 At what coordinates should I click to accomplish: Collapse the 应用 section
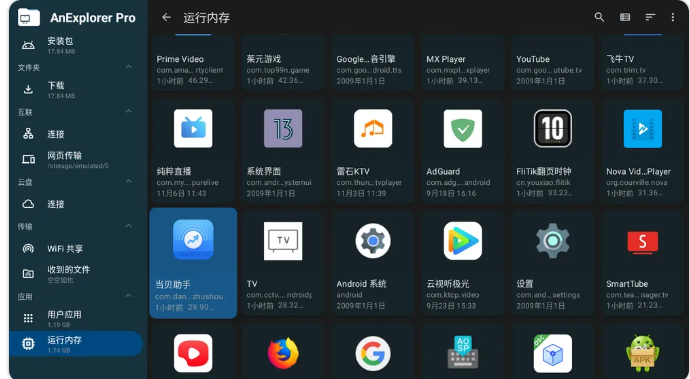tap(128, 296)
